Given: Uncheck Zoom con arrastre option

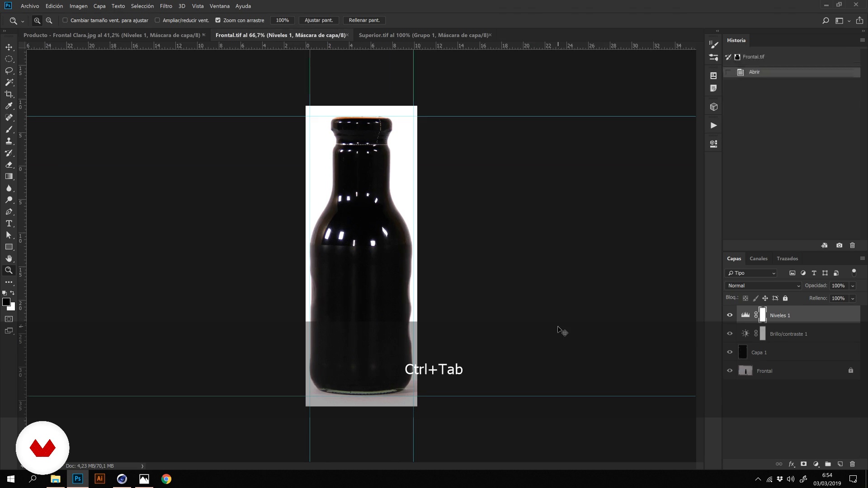Looking at the screenshot, I should [x=218, y=20].
